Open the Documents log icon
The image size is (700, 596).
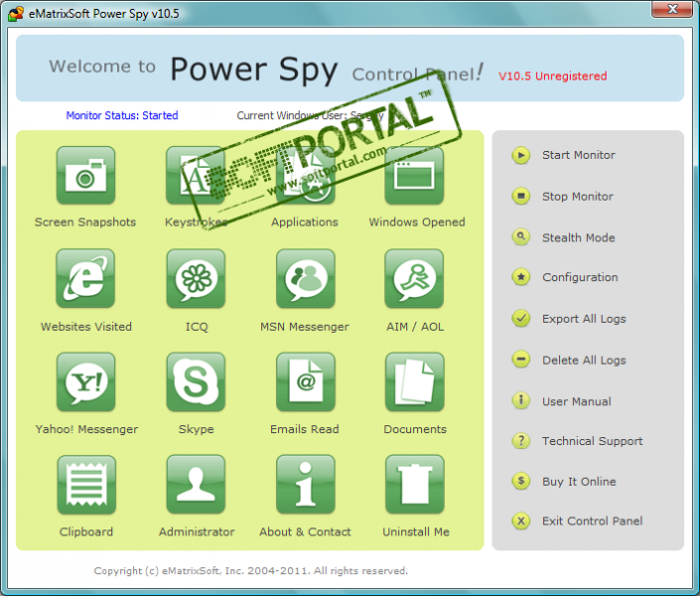click(x=415, y=381)
